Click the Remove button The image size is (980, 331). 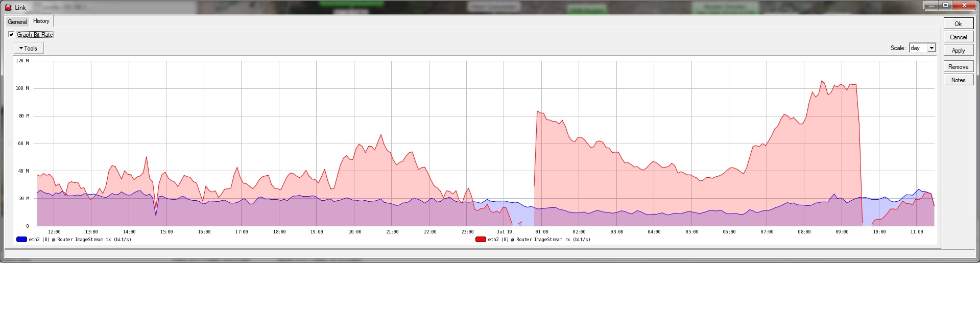click(x=958, y=66)
